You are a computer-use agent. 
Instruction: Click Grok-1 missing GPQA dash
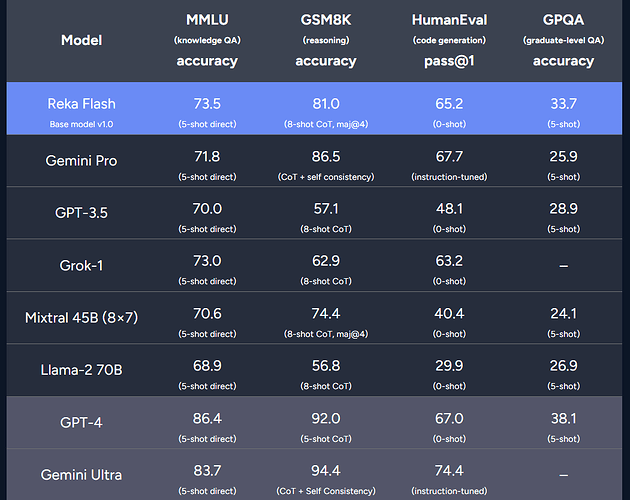point(563,266)
